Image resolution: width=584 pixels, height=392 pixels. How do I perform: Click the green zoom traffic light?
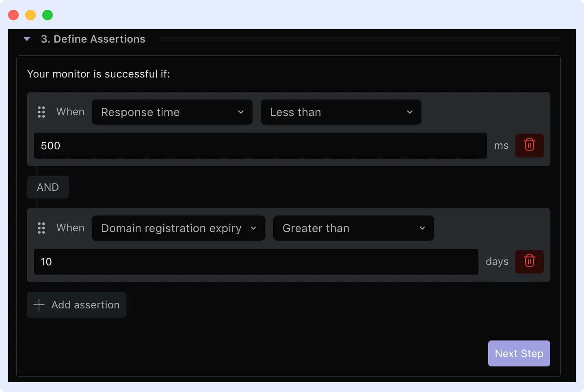click(47, 15)
